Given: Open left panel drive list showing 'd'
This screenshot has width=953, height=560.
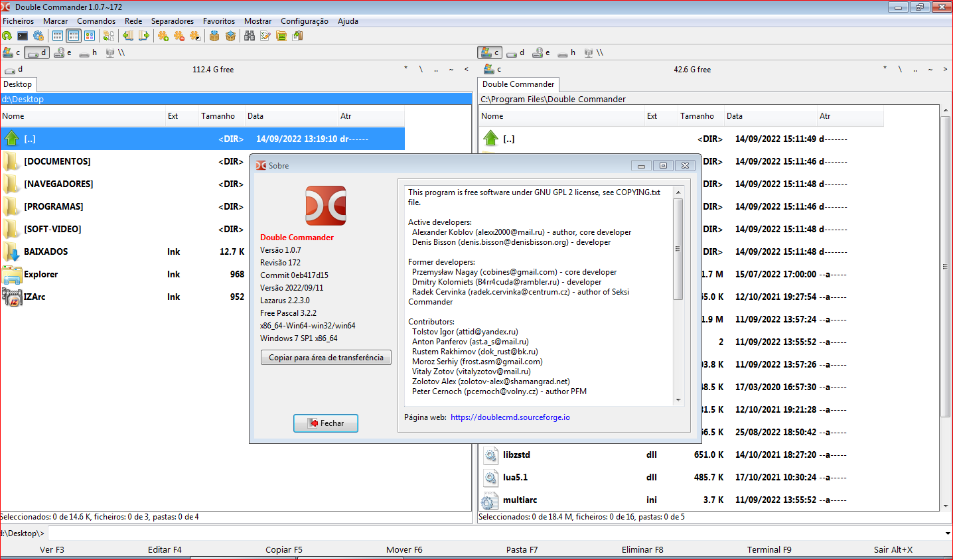Looking at the screenshot, I should tap(13, 70).
